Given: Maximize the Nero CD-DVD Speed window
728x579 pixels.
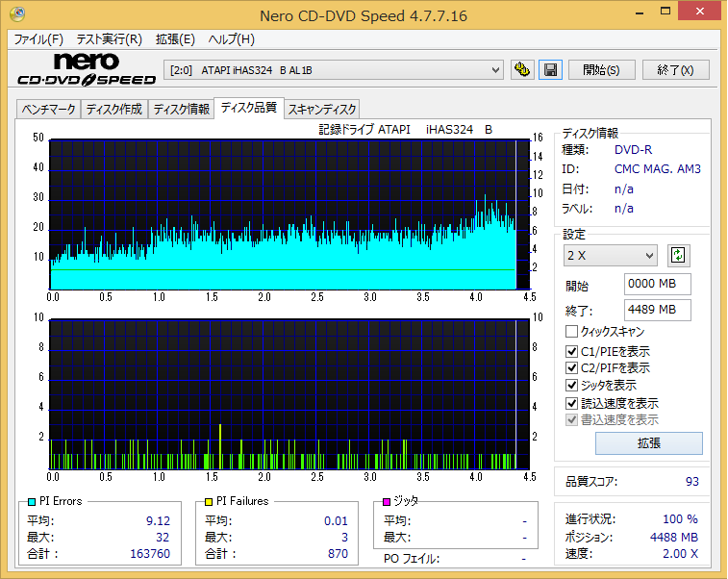Looking at the screenshot, I should tap(665, 12).
